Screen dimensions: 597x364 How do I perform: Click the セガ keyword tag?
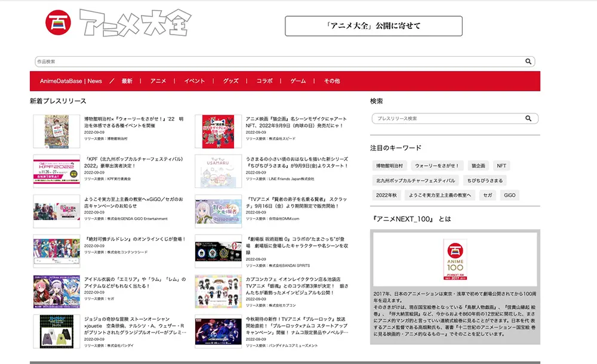click(x=487, y=195)
